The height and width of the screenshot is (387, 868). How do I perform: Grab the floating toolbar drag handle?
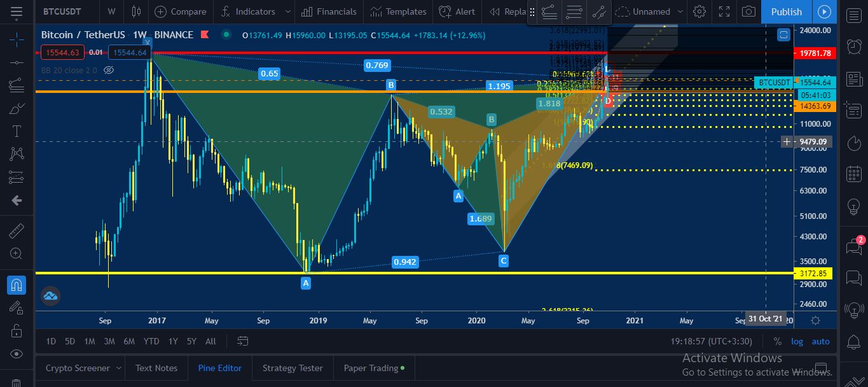click(x=532, y=11)
